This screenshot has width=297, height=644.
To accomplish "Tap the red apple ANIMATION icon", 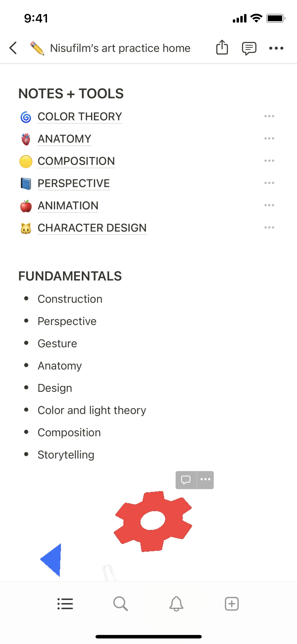I will point(26,206).
